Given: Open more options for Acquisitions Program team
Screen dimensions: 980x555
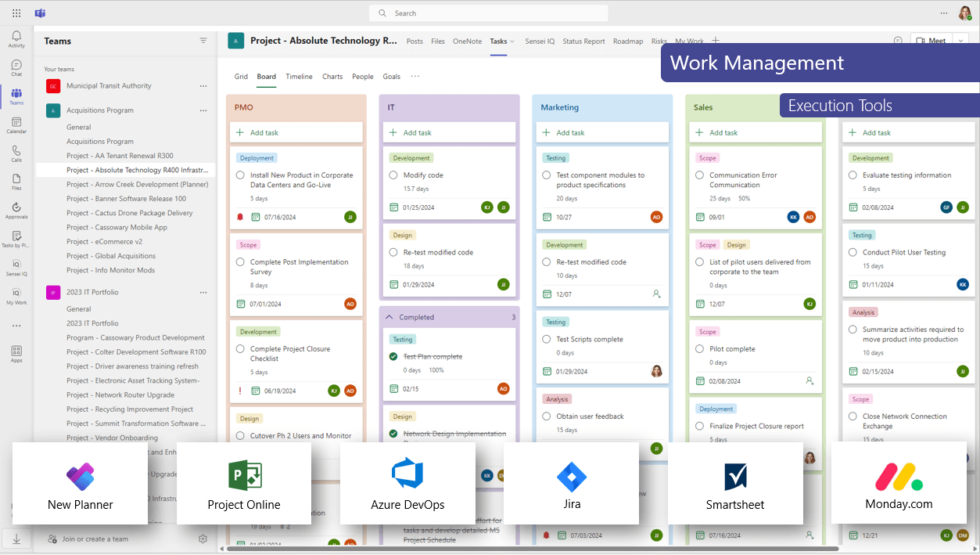Looking at the screenshot, I should [203, 110].
